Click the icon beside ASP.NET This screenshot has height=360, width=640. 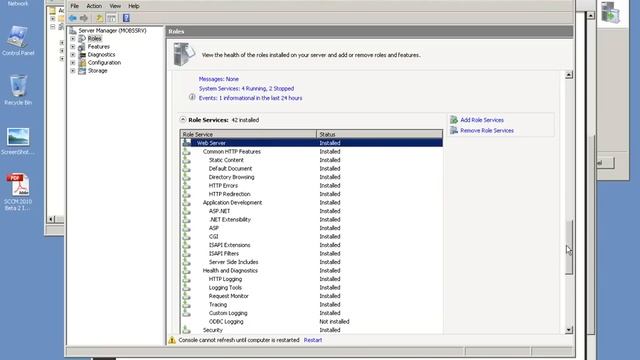[x=187, y=211]
